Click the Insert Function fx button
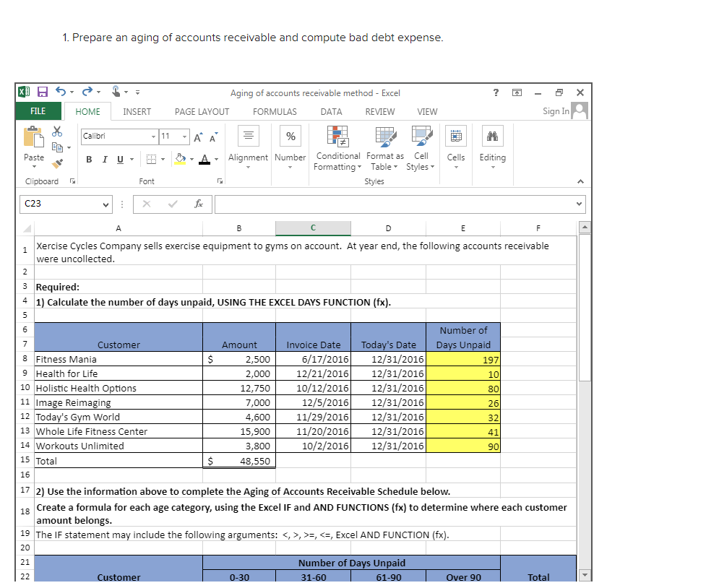706x588 pixels. 199,204
